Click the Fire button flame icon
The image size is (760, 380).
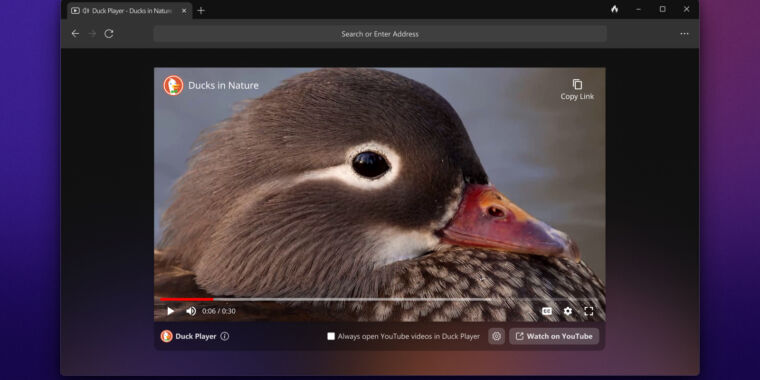615,9
